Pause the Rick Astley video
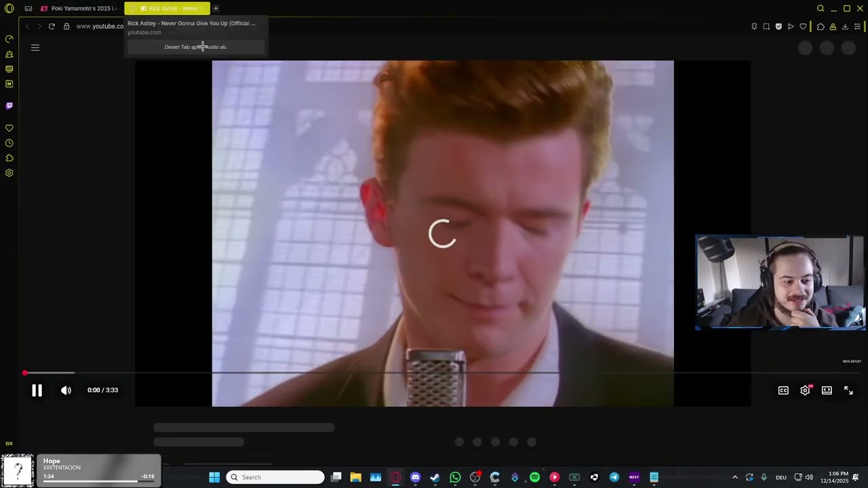The height and width of the screenshot is (488, 868). [x=37, y=390]
